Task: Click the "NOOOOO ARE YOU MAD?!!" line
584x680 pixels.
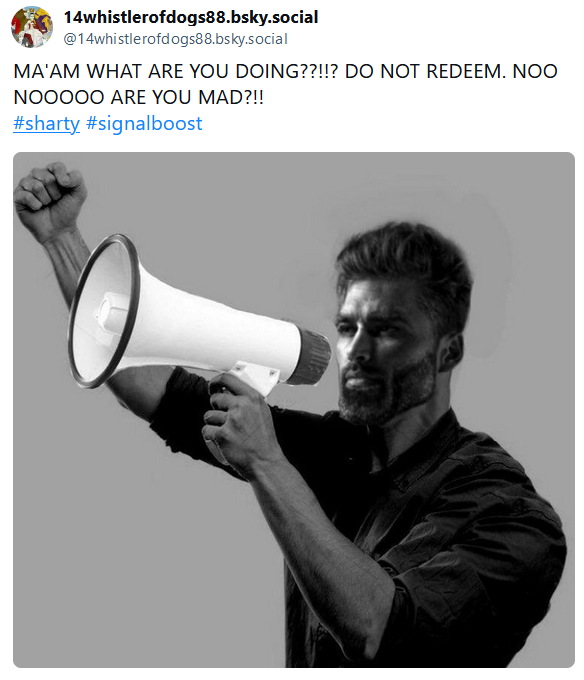Action: click(x=138, y=97)
